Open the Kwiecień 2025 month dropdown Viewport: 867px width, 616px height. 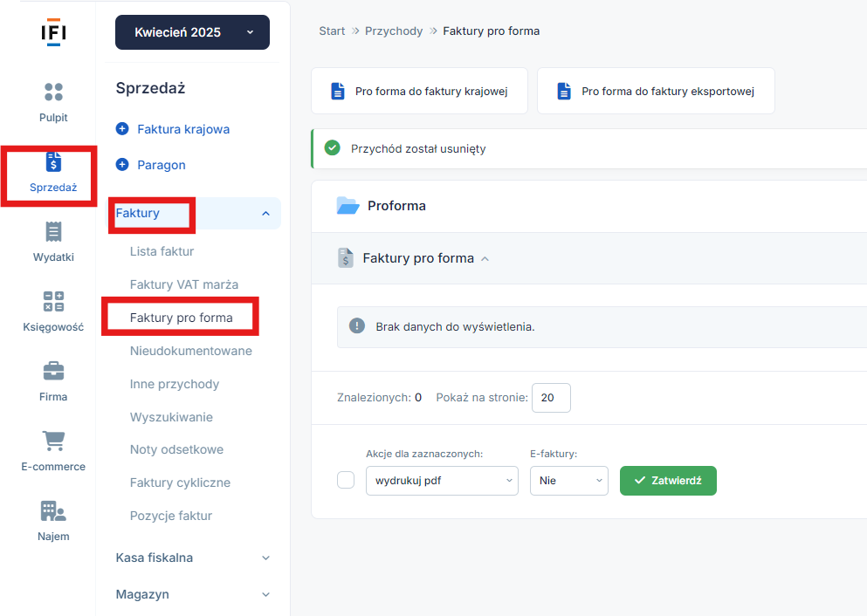192,32
